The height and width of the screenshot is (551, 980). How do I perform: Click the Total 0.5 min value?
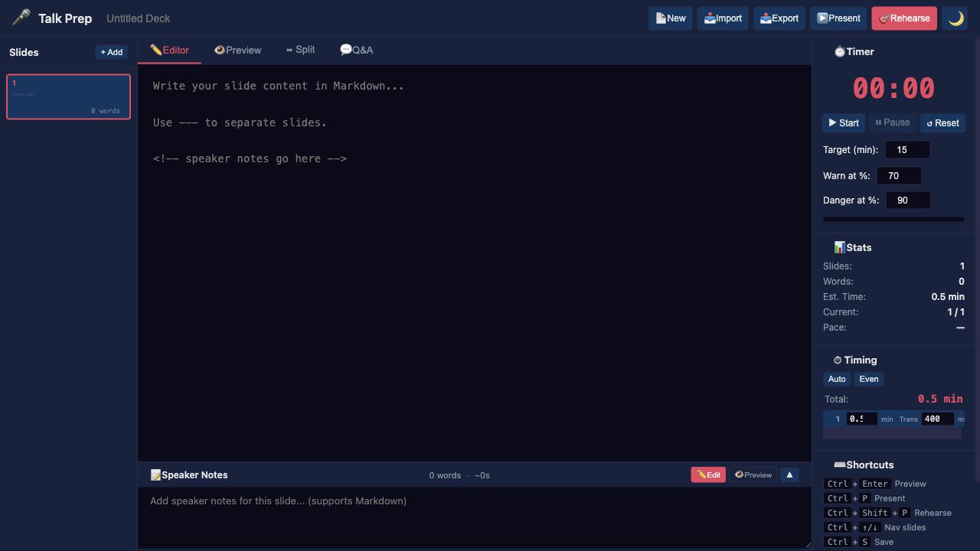(940, 399)
